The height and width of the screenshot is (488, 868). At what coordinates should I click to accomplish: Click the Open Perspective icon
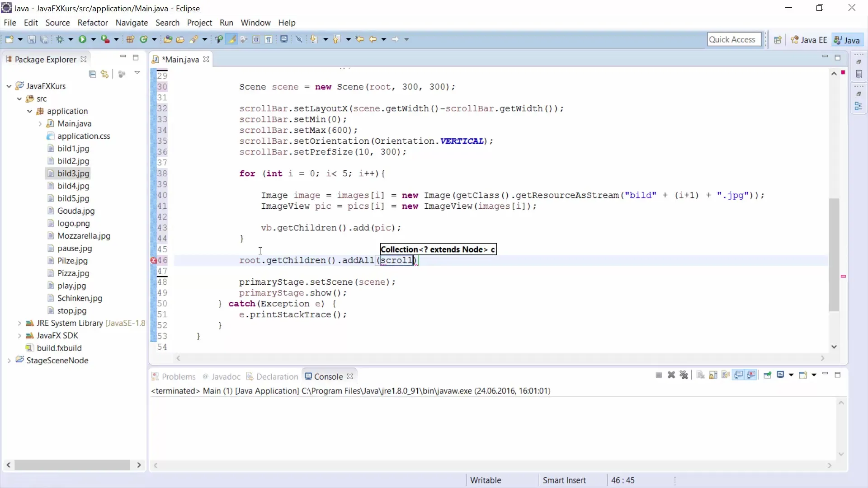[x=778, y=40]
